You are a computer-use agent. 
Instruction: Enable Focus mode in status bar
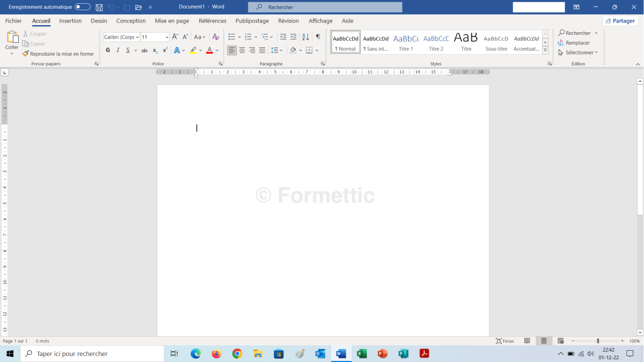[505, 341]
